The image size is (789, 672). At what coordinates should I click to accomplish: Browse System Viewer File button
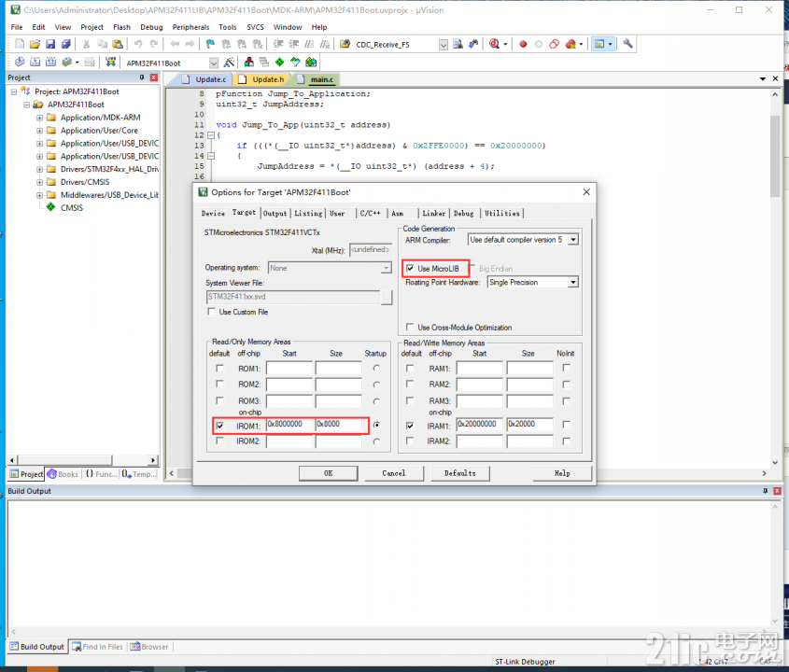point(387,298)
